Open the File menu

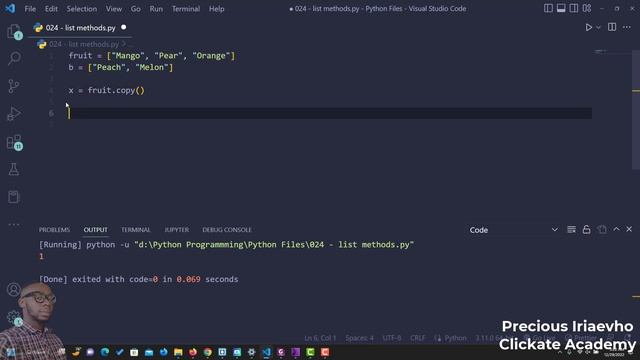pyautogui.click(x=30, y=9)
